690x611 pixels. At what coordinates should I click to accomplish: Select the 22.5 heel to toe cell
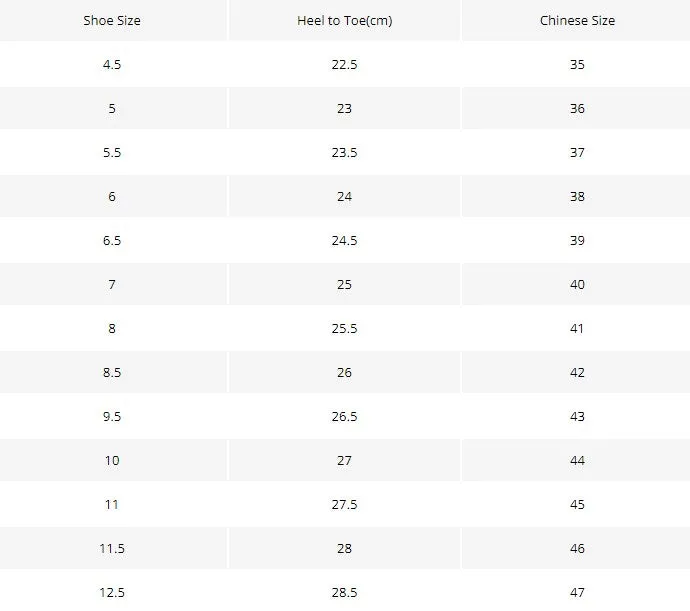pyautogui.click(x=345, y=64)
